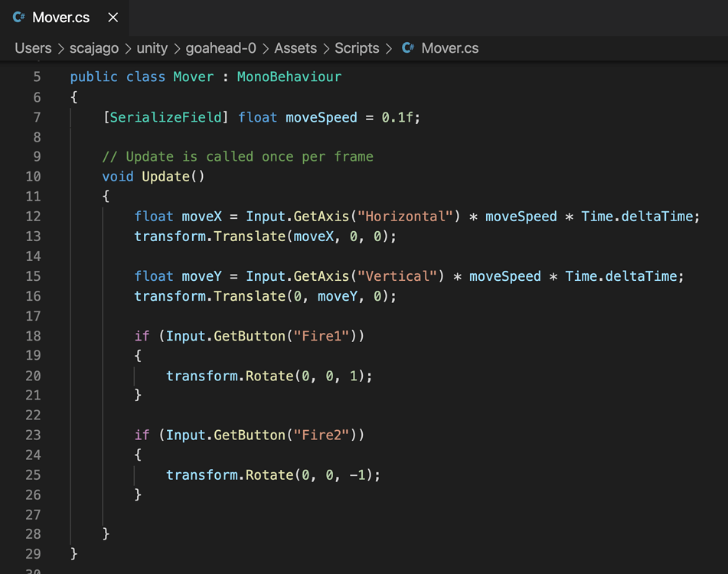Open the Scripts breadcrumb dropdown

coord(357,47)
